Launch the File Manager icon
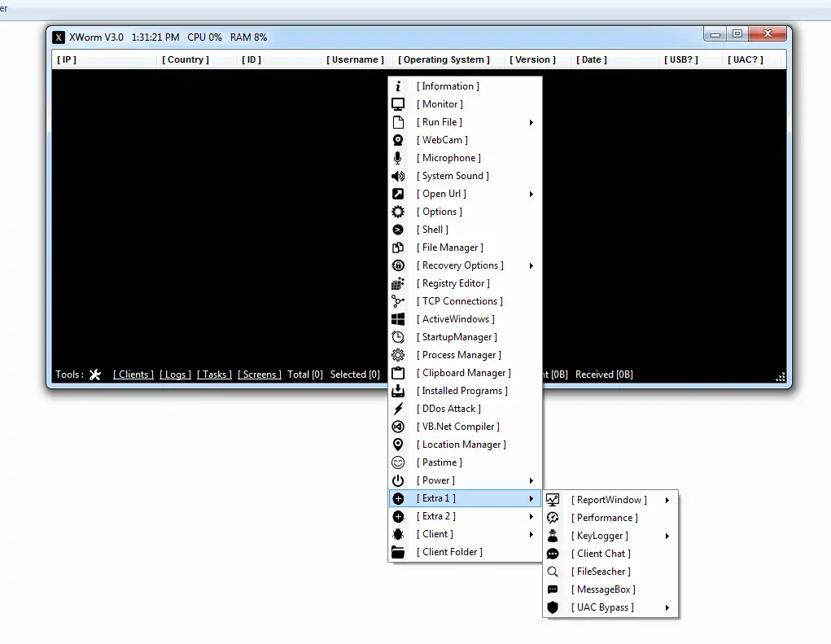831x644 pixels. [x=397, y=247]
